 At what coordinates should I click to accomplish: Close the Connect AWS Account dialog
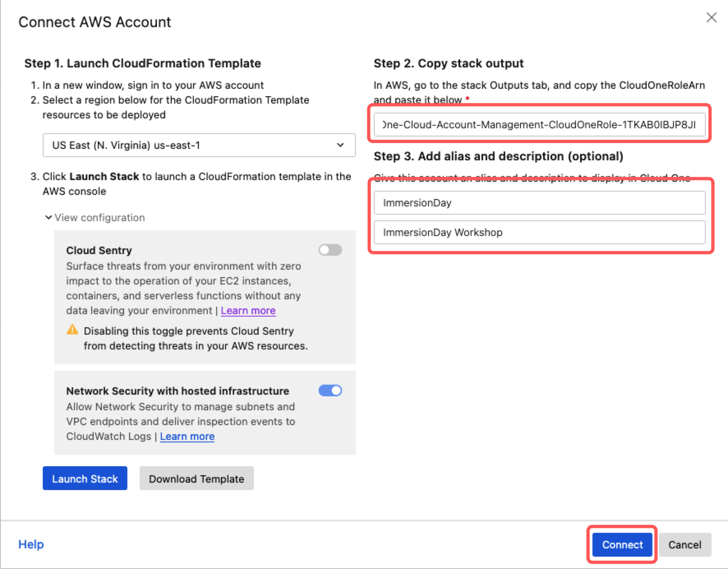coord(712,17)
